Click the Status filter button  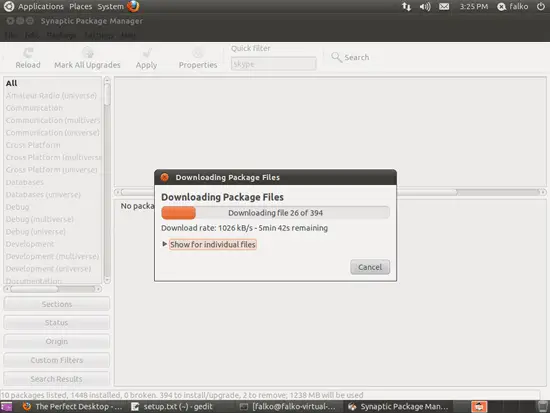(56, 322)
